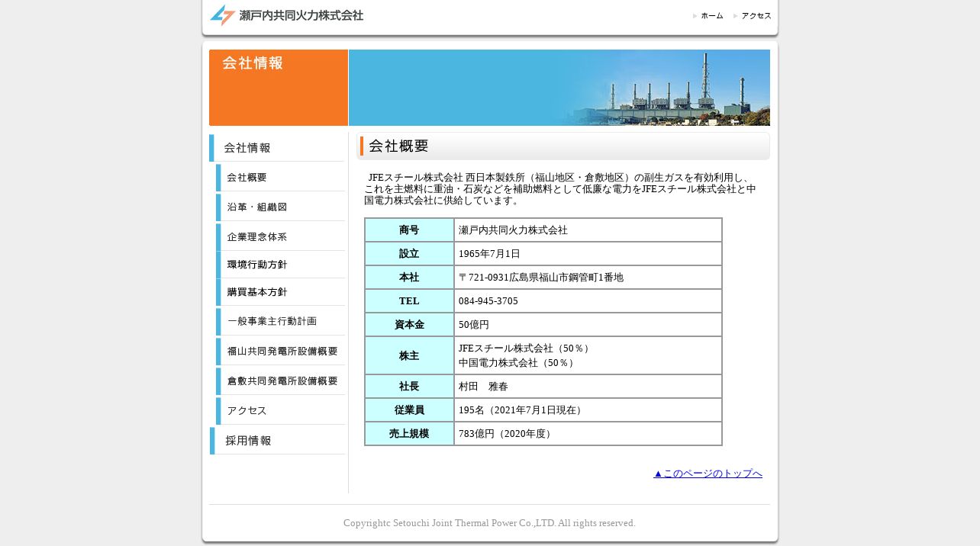Click the 従業員 table header cell
The image size is (980, 546).
409,410
